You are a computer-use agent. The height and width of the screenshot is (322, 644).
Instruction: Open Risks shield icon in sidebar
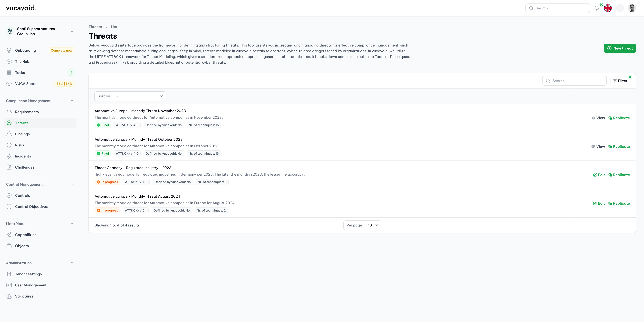pos(9,145)
